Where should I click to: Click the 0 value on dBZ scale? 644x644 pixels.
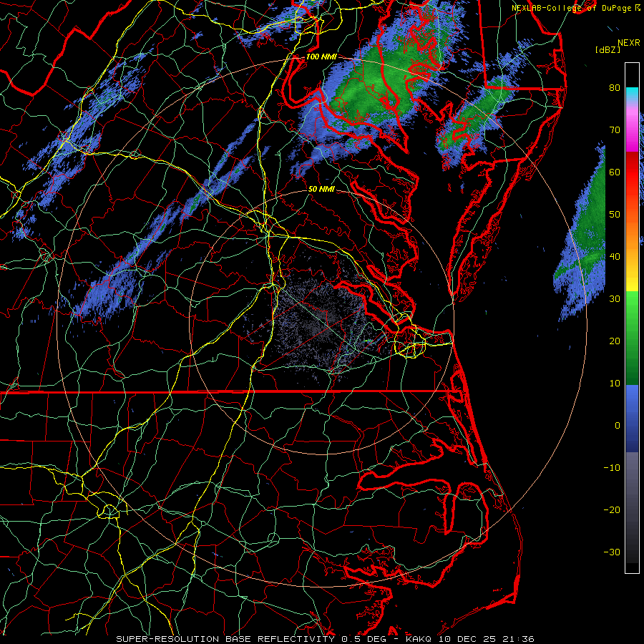[x=618, y=426]
